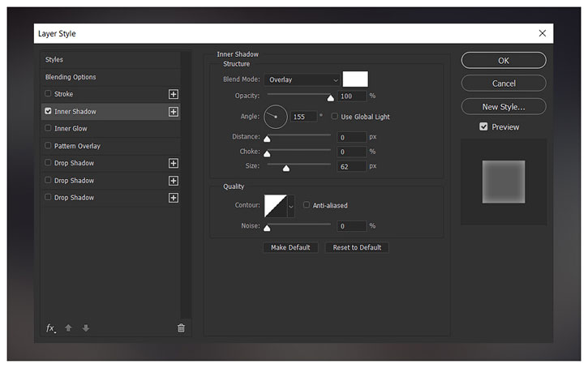Move effect down with the down arrow

click(x=86, y=328)
